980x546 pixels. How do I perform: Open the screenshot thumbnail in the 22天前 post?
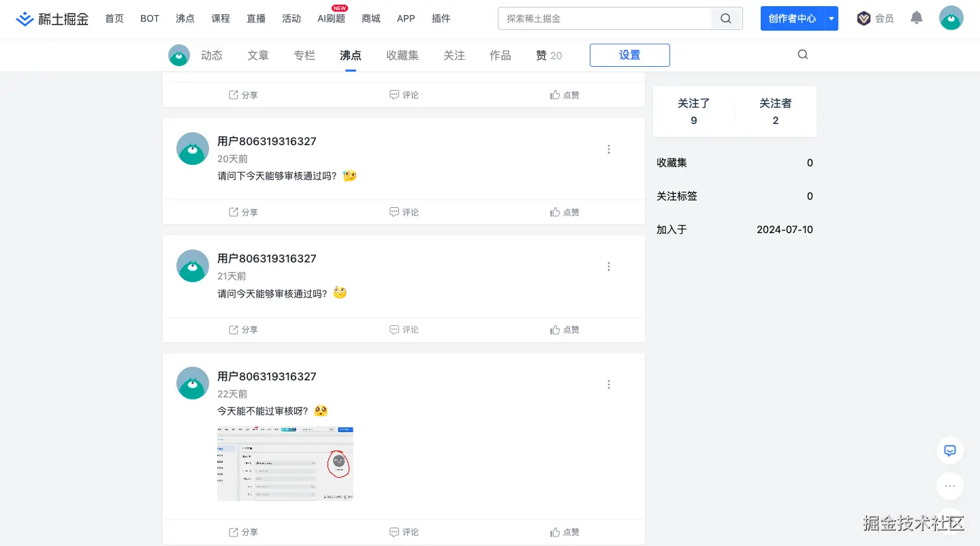pyautogui.click(x=285, y=464)
